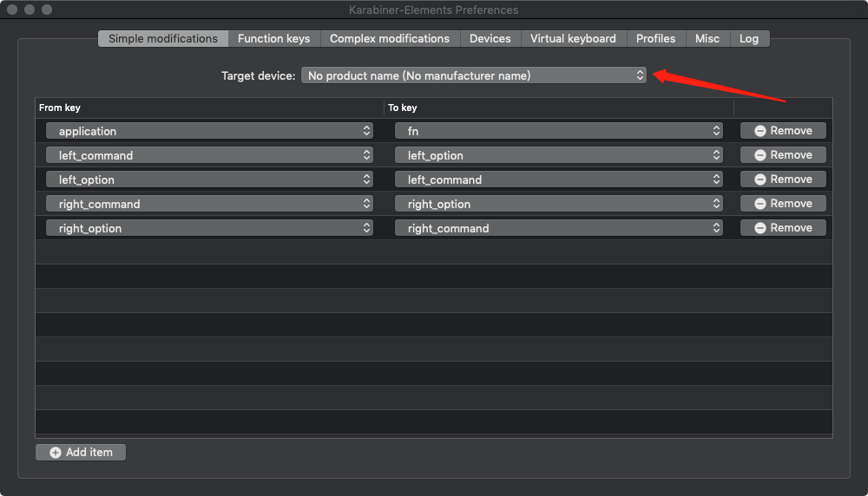
Task: Open the Target device dropdown
Action: click(x=474, y=75)
